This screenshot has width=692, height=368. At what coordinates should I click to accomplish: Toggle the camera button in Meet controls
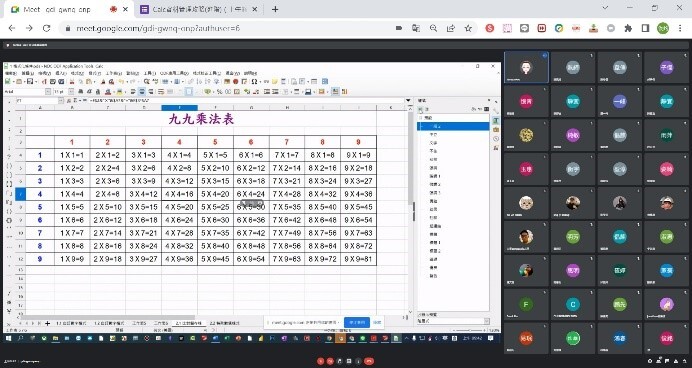coord(330,361)
